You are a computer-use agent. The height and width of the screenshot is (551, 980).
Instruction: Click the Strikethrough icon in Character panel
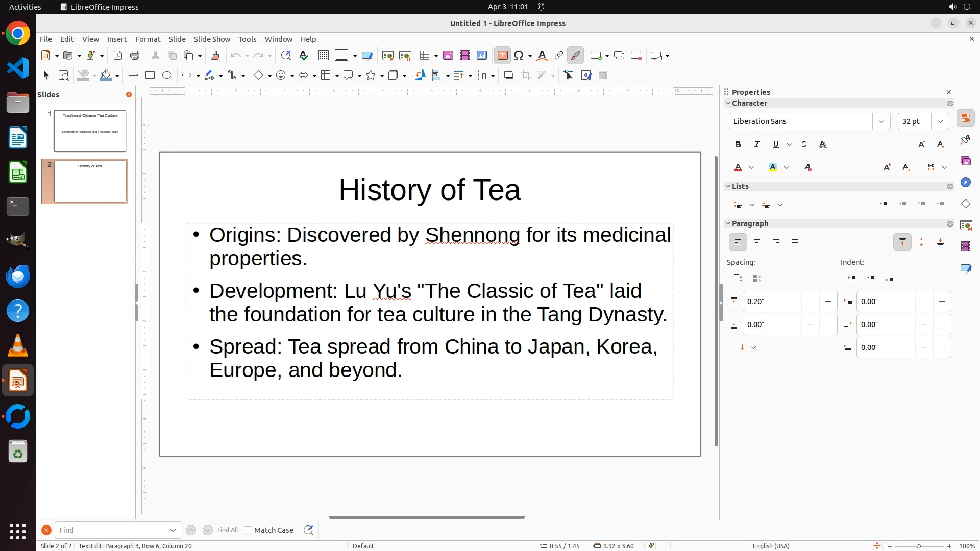tap(804, 145)
